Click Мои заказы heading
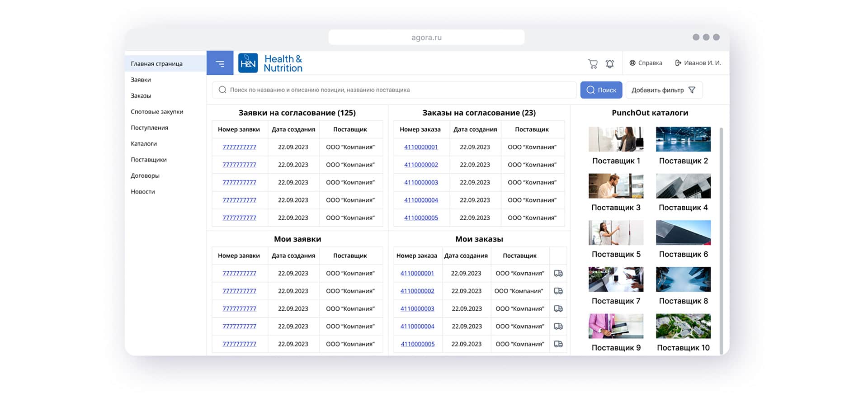 479,239
